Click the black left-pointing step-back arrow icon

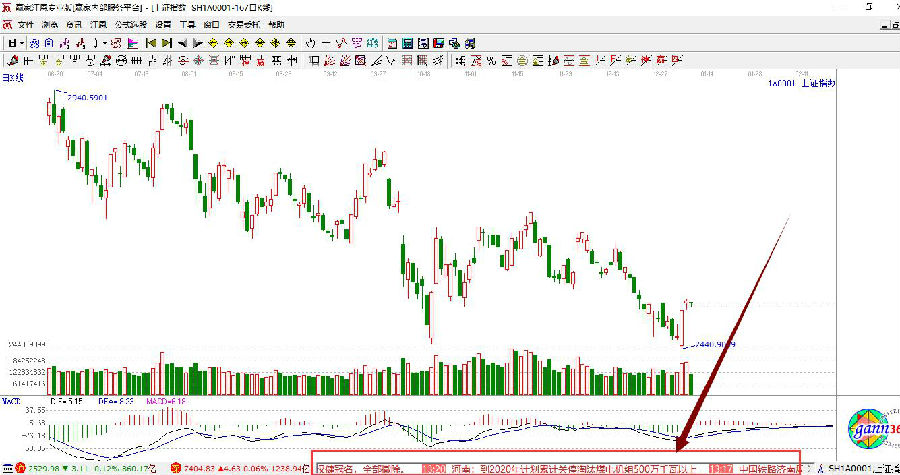183,43
